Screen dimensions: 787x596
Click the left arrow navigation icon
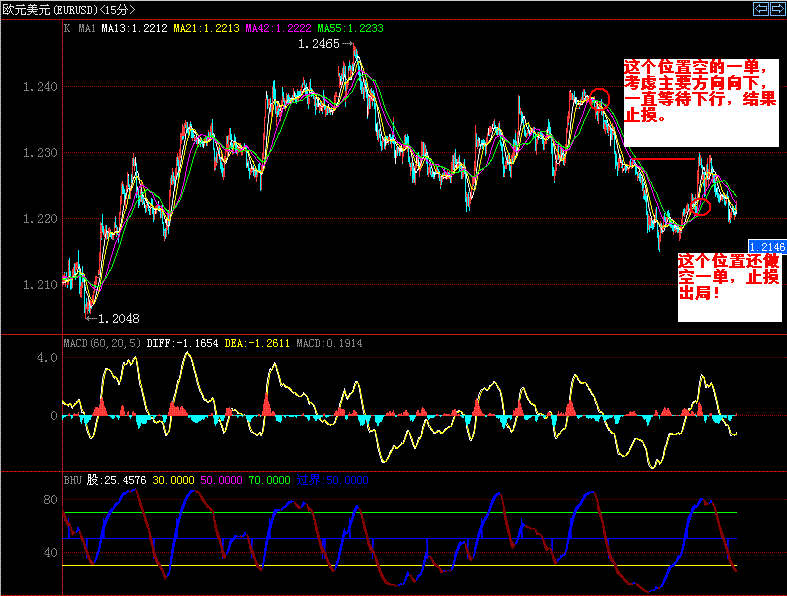(761, 9)
